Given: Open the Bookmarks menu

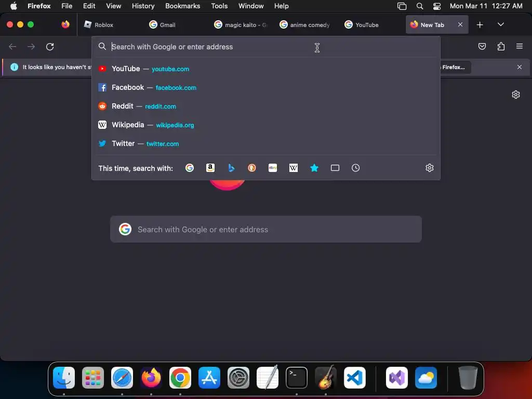Looking at the screenshot, I should click(182, 6).
